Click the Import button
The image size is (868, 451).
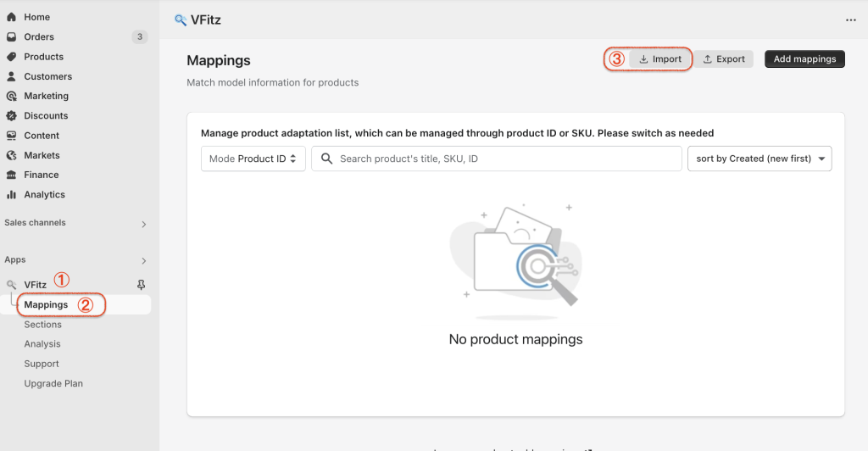click(x=660, y=59)
